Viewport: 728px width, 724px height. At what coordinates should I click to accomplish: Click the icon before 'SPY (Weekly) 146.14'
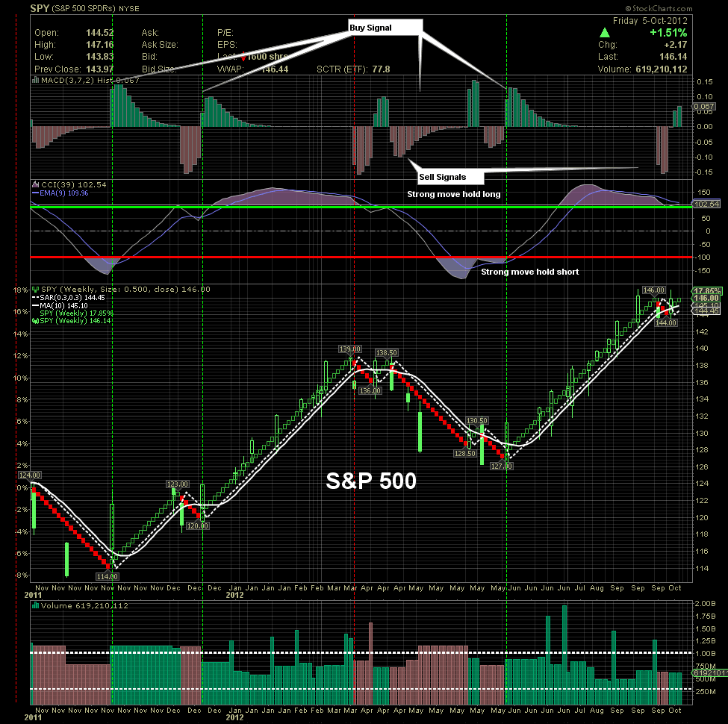[35, 321]
